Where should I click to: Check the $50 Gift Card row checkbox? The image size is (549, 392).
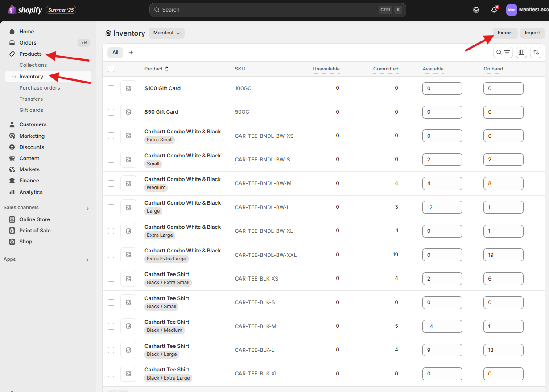(111, 112)
